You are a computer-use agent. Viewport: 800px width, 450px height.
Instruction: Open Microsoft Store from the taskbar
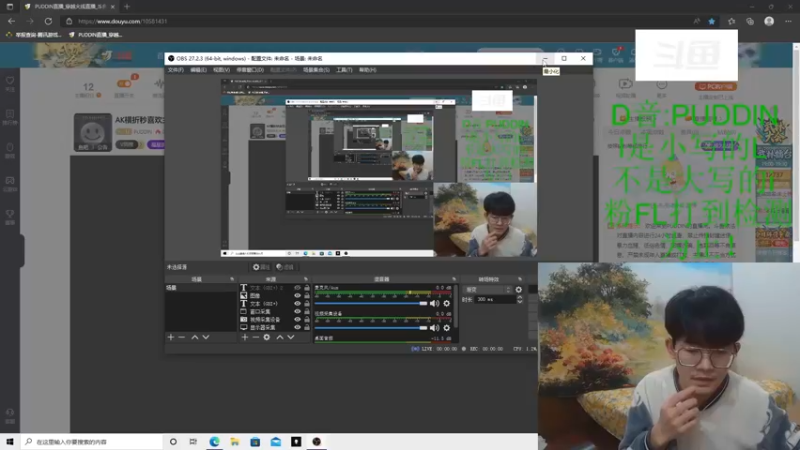[x=255, y=442]
